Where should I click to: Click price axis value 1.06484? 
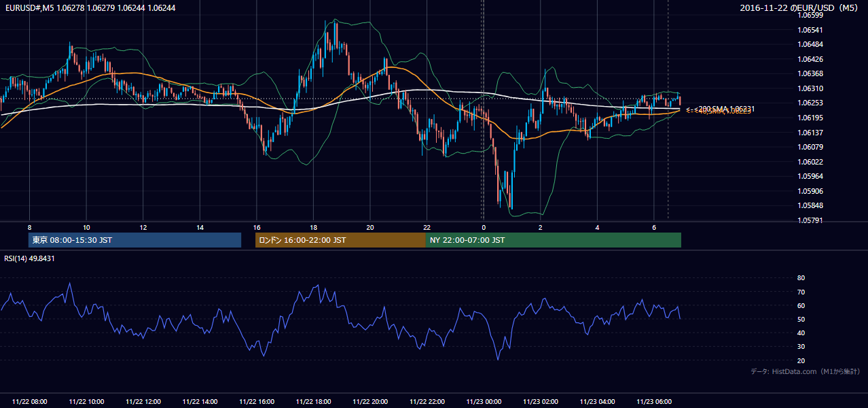coord(810,45)
